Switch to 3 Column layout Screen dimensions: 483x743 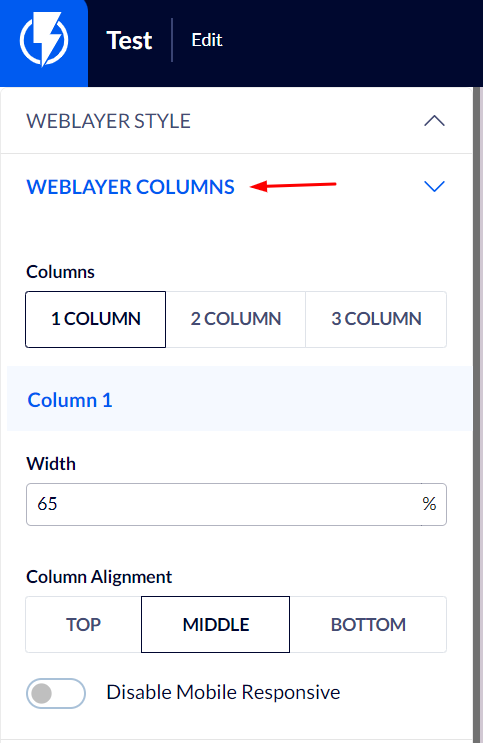coord(376,319)
